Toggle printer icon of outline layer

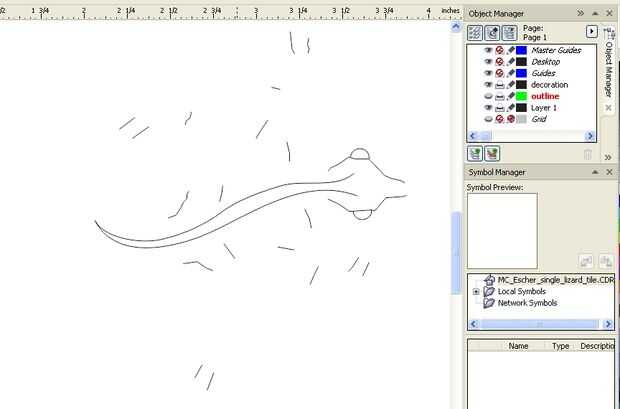500,96
